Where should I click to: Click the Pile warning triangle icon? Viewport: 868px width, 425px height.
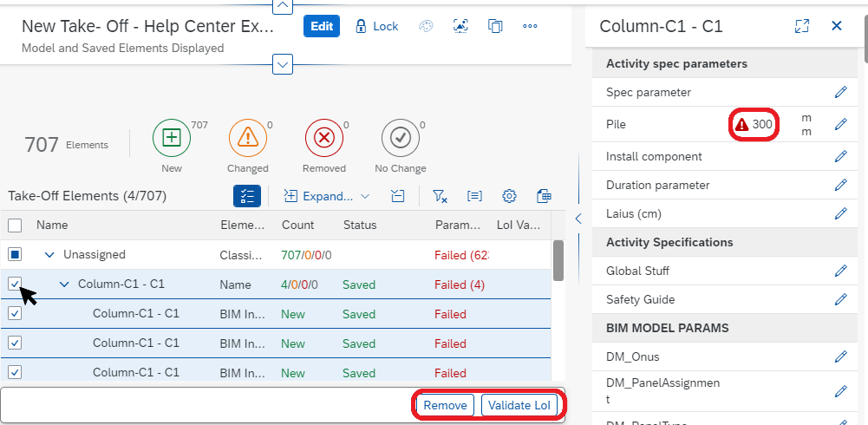(x=741, y=125)
